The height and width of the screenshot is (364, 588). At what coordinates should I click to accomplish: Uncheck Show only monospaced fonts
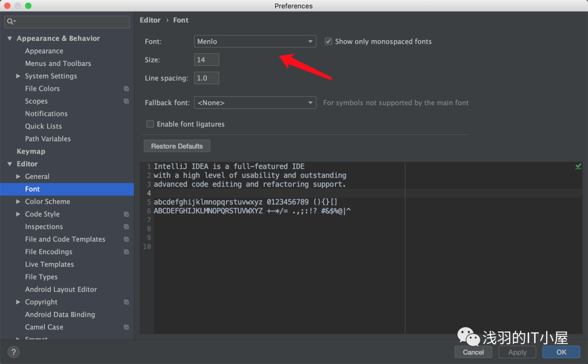coord(328,41)
